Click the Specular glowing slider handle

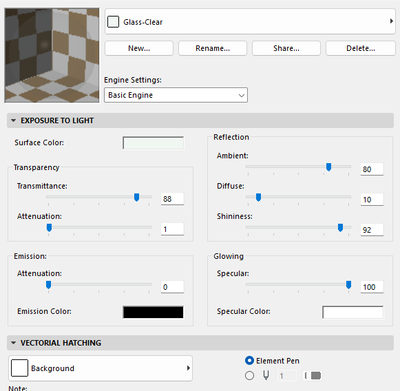point(349,285)
